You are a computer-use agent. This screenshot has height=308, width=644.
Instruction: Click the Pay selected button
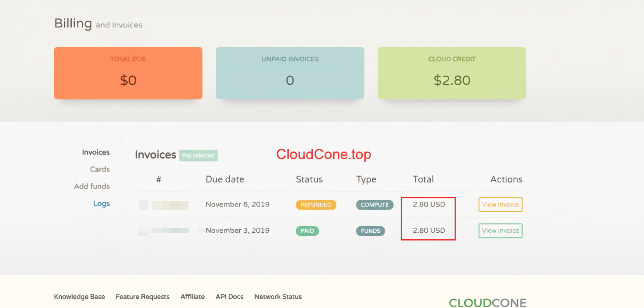coord(198,155)
